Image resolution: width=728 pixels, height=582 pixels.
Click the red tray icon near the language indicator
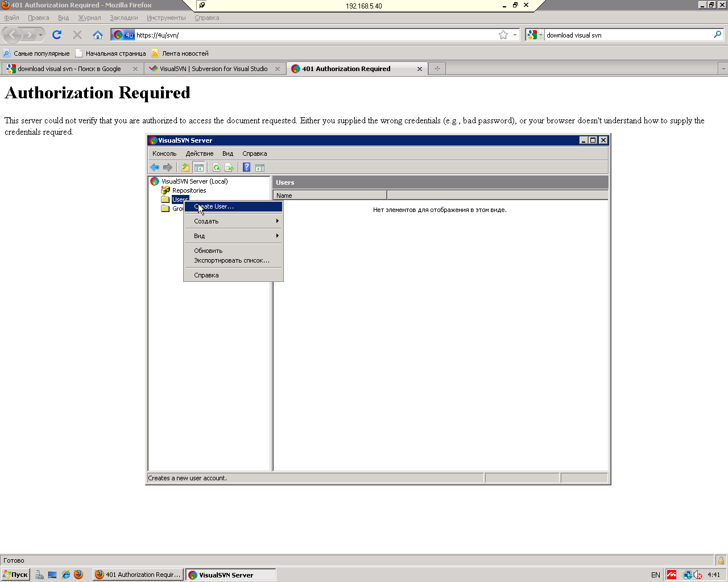(x=672, y=575)
